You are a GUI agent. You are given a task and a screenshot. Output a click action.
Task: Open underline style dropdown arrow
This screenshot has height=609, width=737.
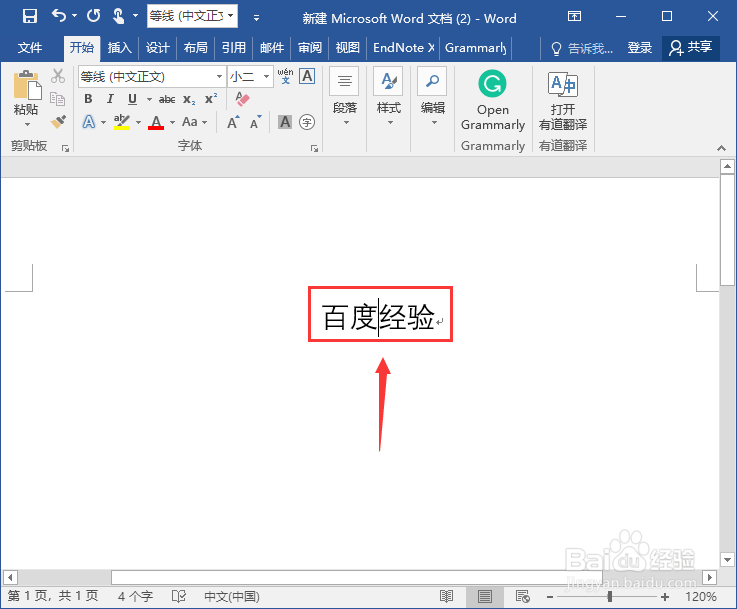(149, 99)
